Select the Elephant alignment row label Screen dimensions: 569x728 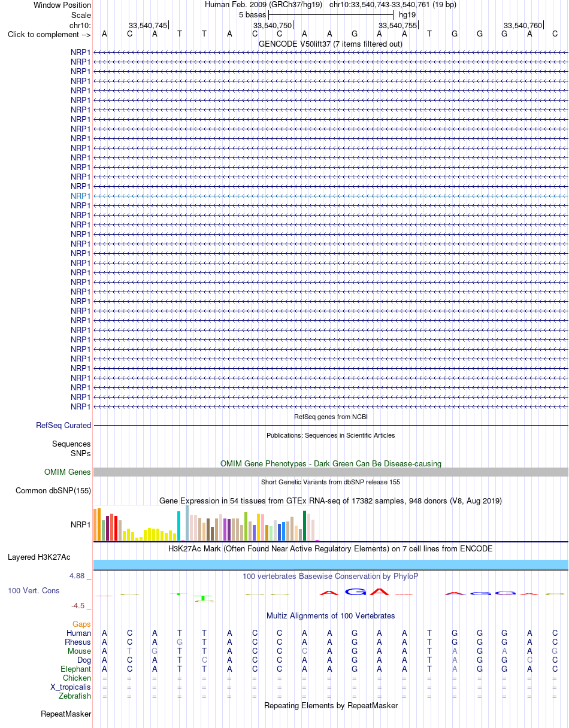(x=76, y=669)
